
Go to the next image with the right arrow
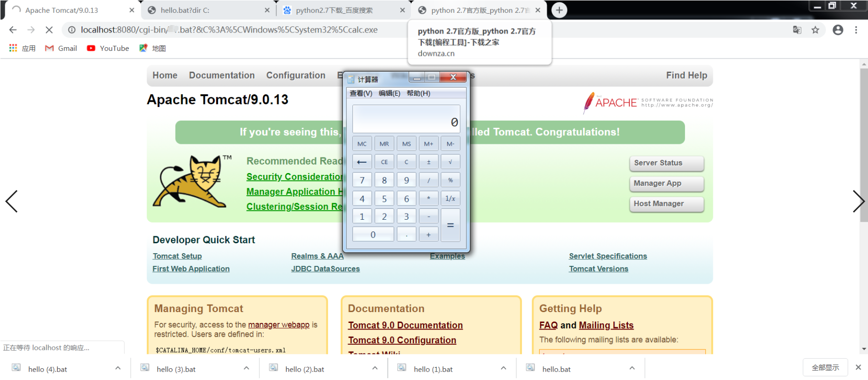tap(859, 201)
